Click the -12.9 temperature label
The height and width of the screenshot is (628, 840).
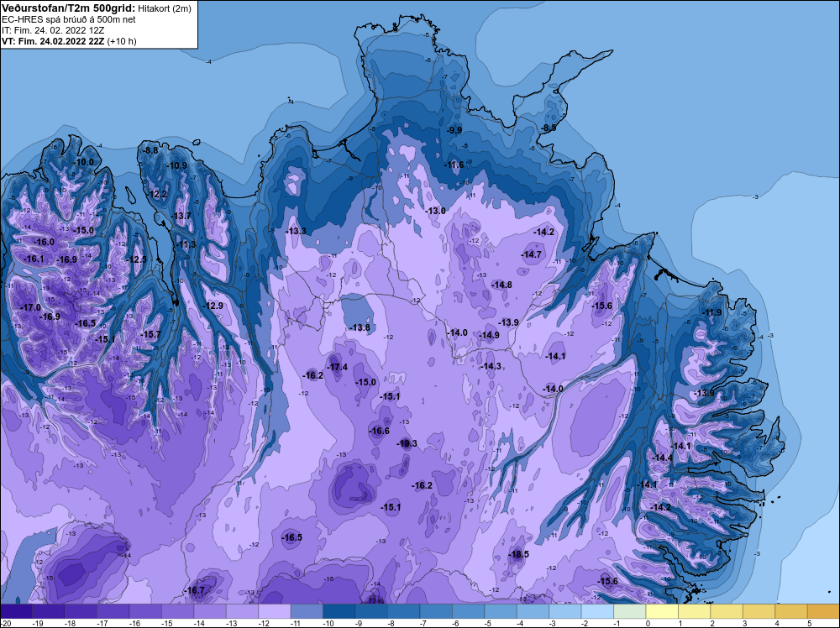(213, 306)
